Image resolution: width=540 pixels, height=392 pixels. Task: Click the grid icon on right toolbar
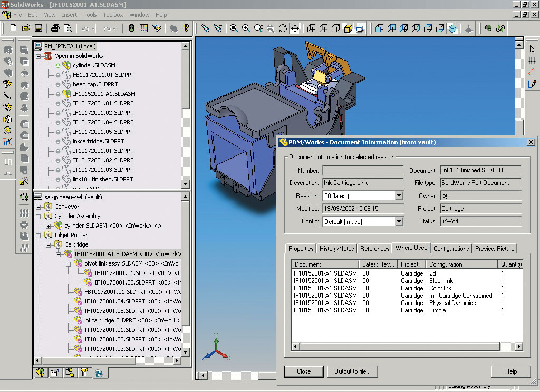532,61
